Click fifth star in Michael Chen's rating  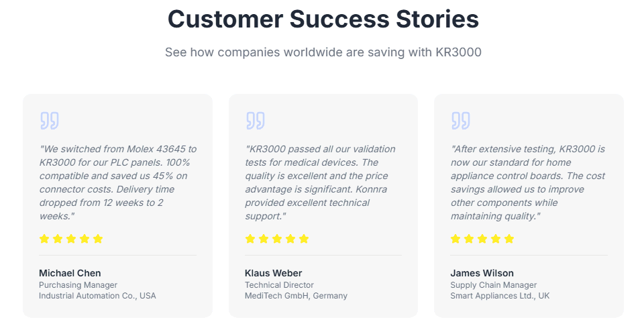(x=98, y=239)
